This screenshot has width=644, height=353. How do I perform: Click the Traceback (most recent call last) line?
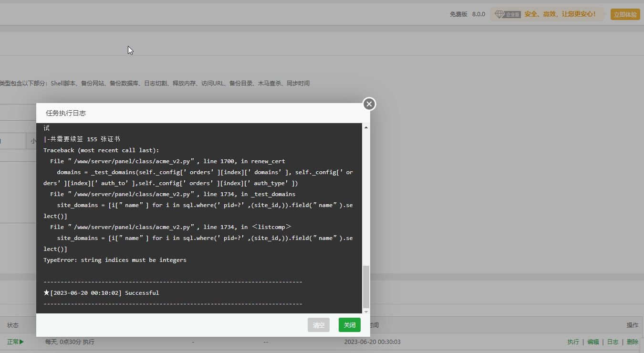pyautogui.click(x=101, y=150)
